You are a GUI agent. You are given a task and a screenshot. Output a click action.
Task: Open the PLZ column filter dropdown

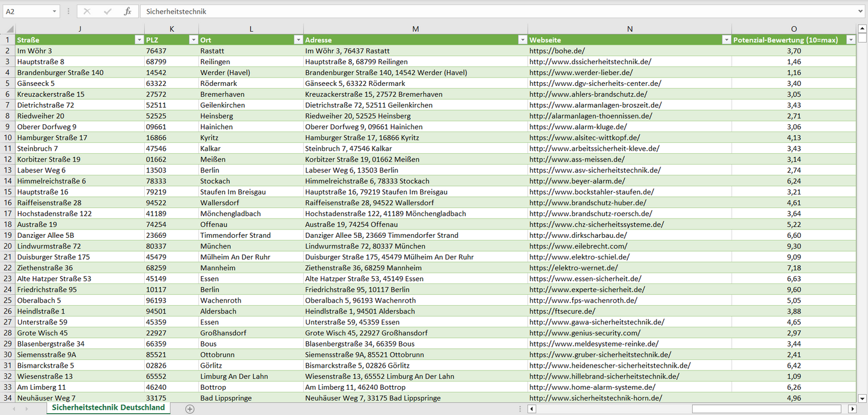193,40
